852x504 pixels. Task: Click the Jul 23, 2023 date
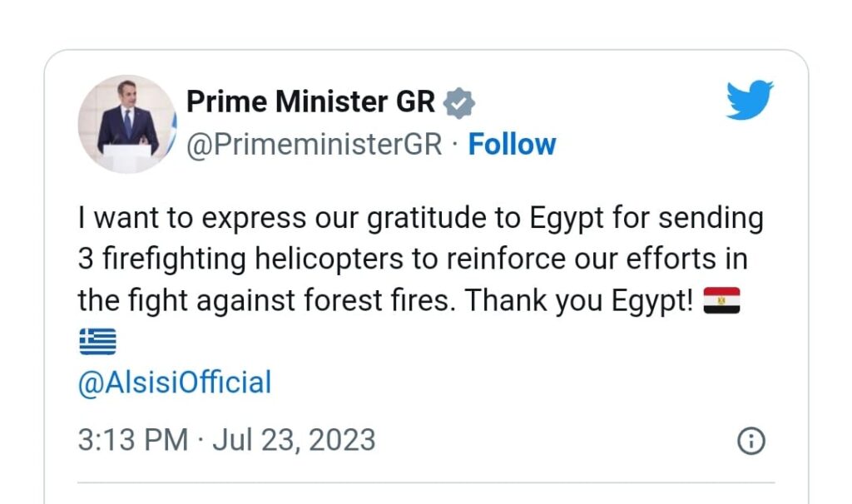294,440
